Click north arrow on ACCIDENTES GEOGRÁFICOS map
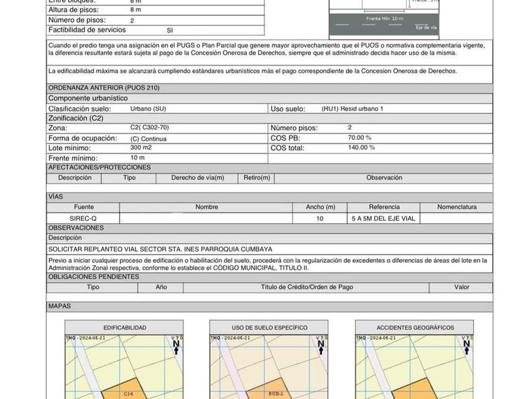The height and width of the screenshot is (399, 532). [467, 347]
